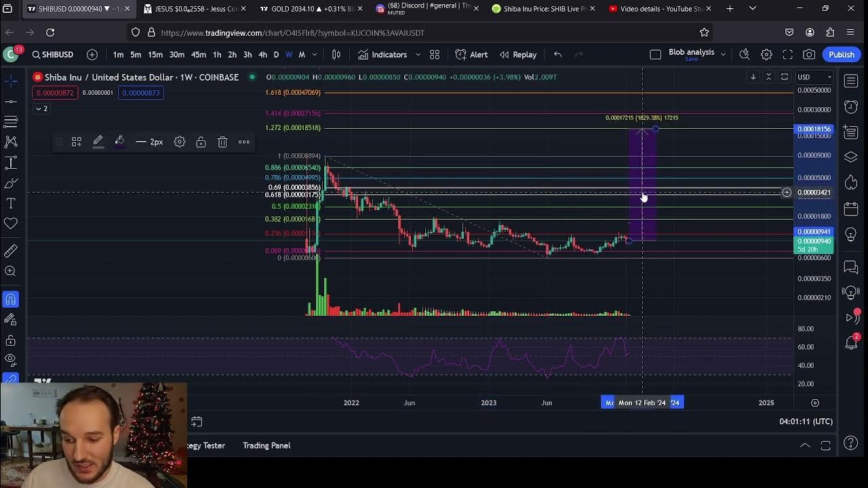Switch to the Trading Panel tab
The width and height of the screenshot is (868, 488).
pos(266,445)
